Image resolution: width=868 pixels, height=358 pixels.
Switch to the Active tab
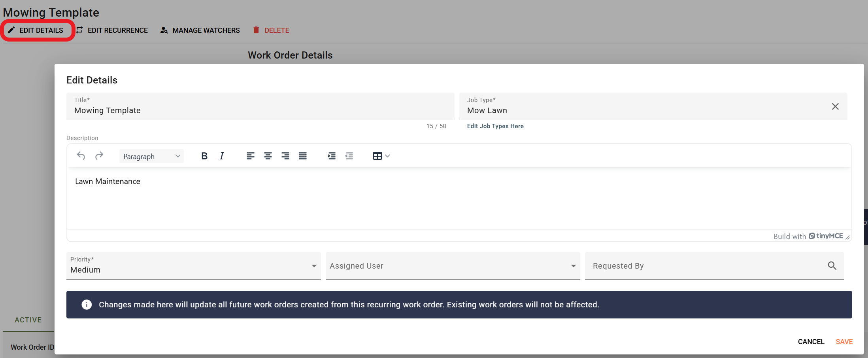[28, 320]
